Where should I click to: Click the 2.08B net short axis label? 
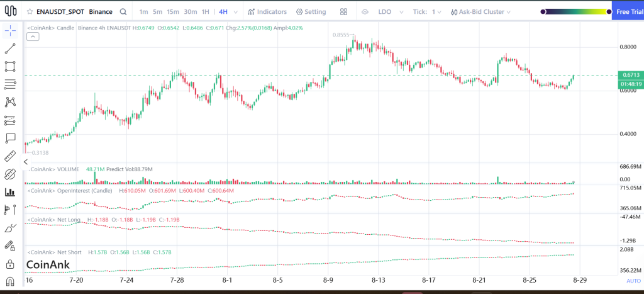(x=627, y=249)
